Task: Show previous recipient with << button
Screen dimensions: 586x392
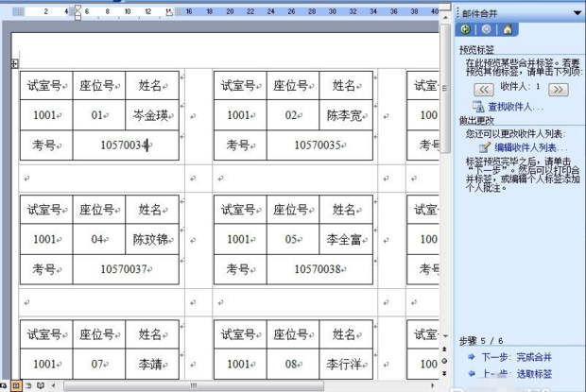Action: coord(484,90)
